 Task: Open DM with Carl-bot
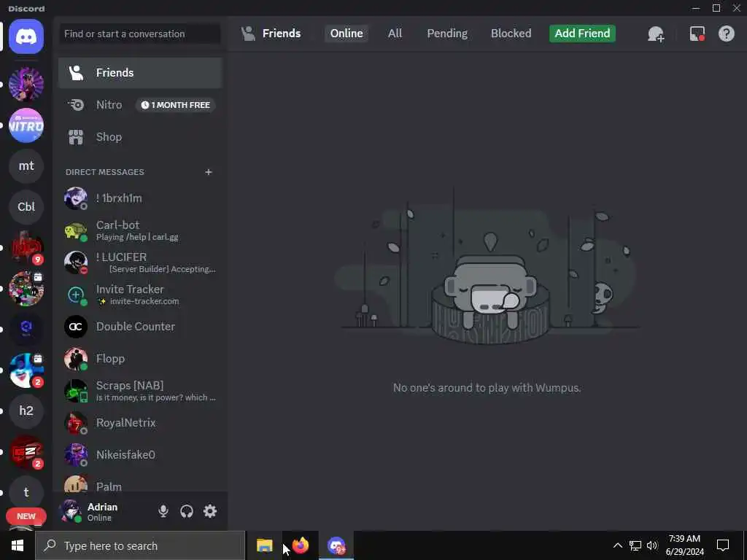[x=140, y=230]
